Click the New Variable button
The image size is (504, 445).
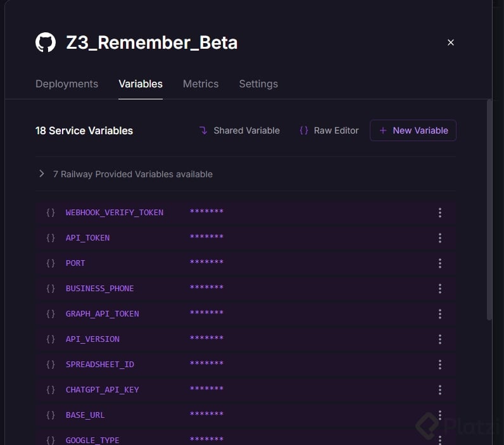tap(413, 130)
